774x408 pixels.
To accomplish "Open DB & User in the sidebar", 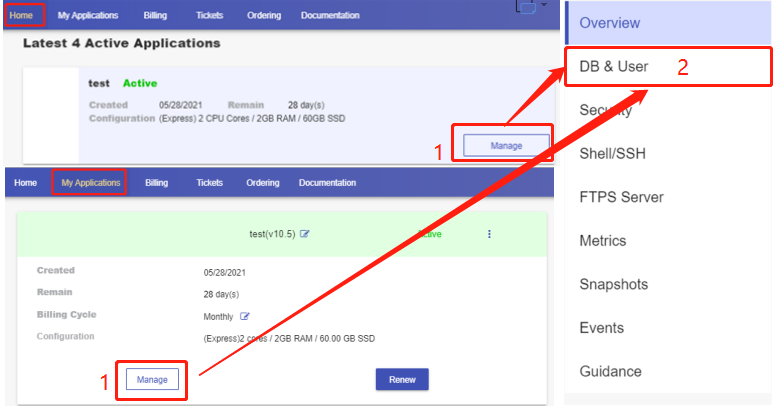I will pos(614,67).
